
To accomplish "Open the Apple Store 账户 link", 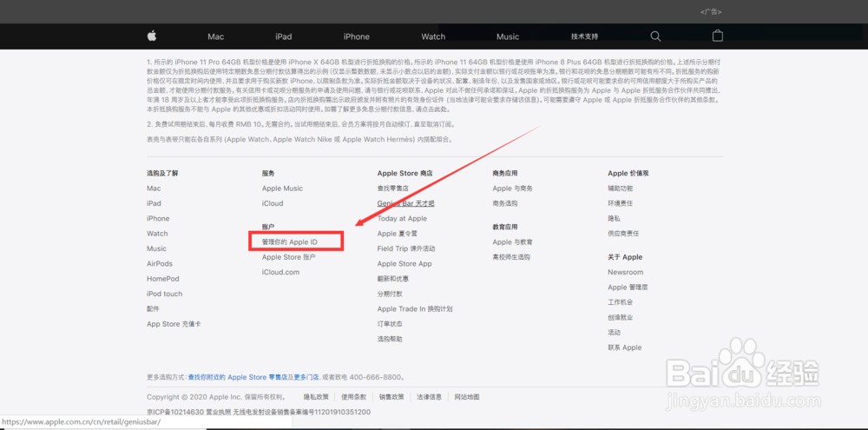I will (x=289, y=257).
